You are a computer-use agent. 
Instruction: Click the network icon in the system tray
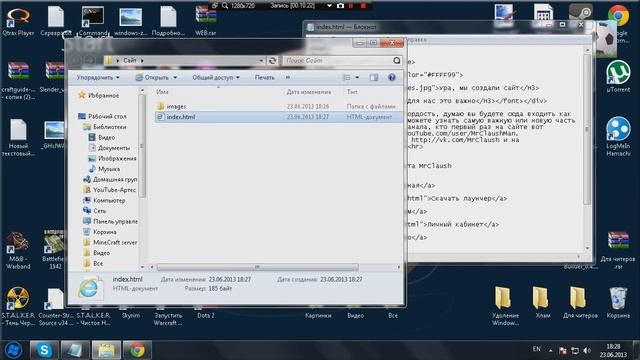(575, 351)
